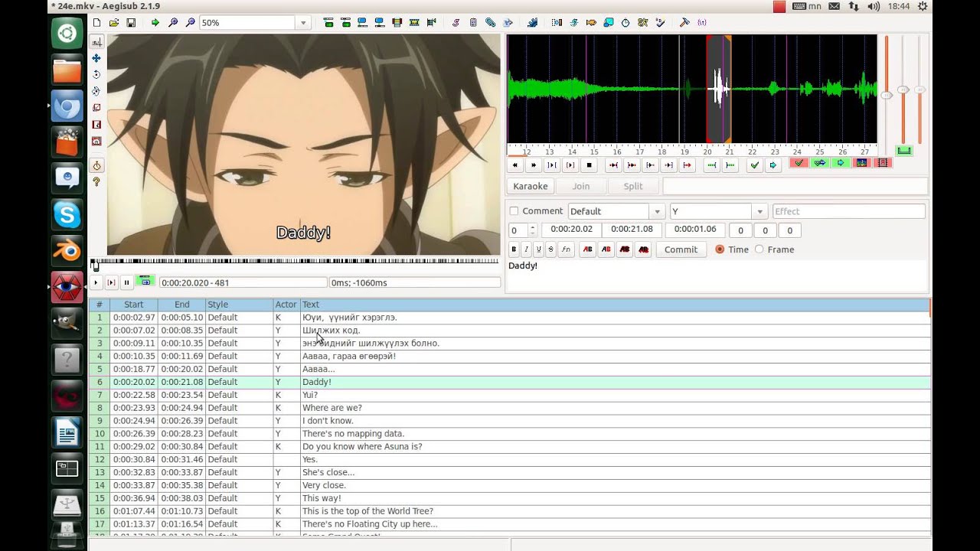Toggle auto-advance to next line on commit
The height and width of the screenshot is (551, 980).
[x=820, y=163]
